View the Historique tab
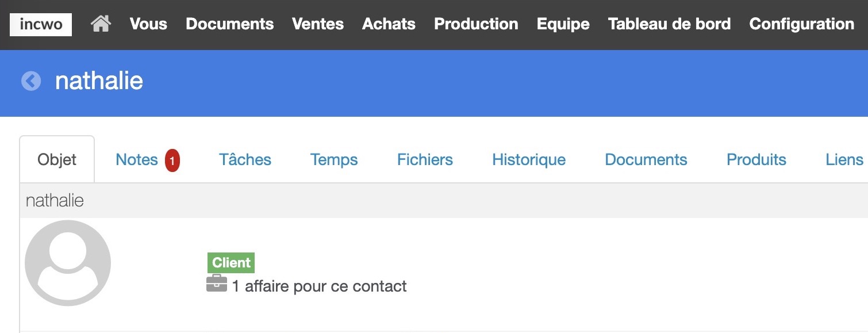 click(x=529, y=160)
